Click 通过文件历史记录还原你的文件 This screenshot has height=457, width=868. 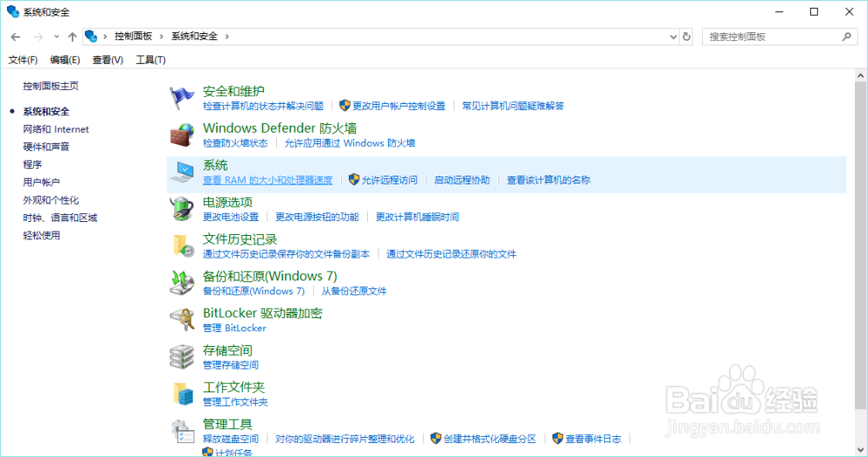[x=451, y=254]
